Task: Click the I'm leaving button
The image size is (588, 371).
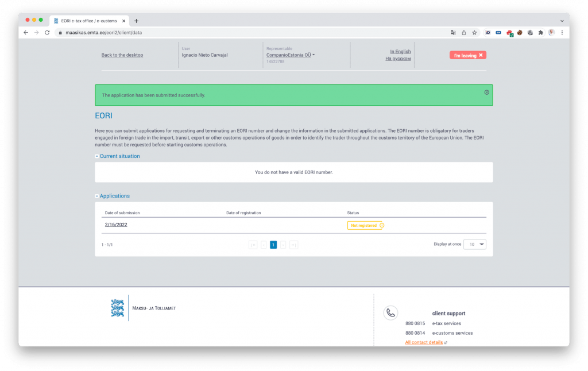Action: pos(468,55)
